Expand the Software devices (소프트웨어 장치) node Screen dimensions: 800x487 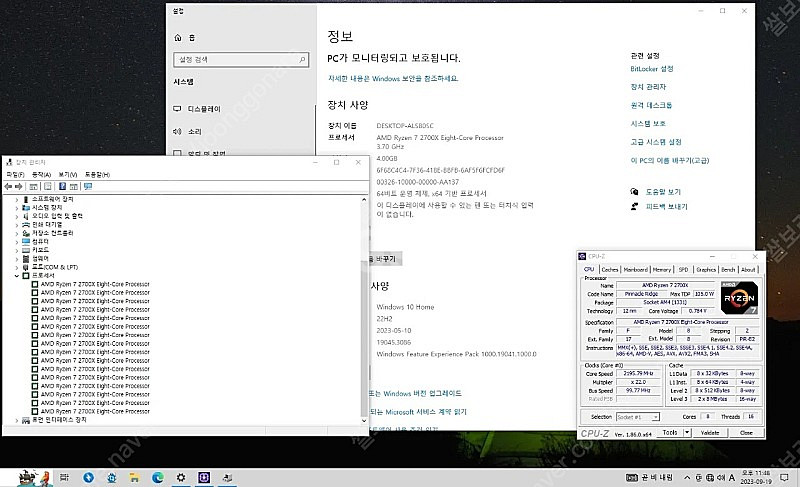(17, 199)
